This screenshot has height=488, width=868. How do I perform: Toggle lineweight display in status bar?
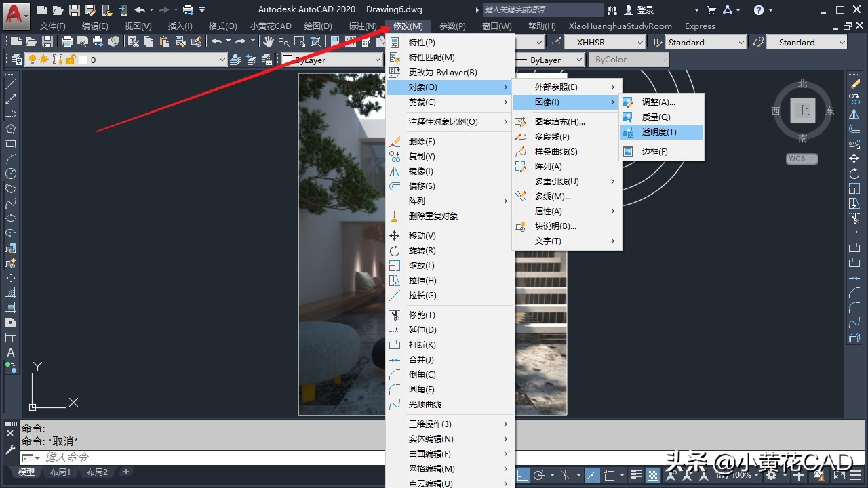click(x=635, y=475)
